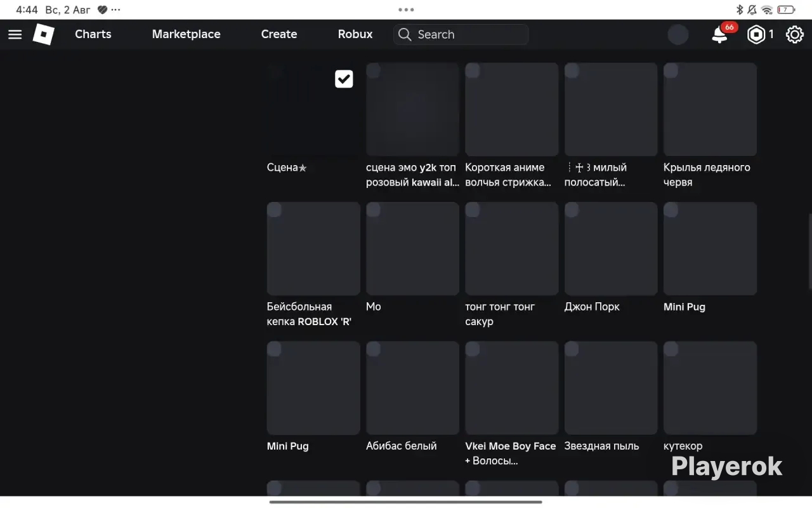Tap the silent mode bell in the status bar
812x508 pixels.
(x=752, y=10)
